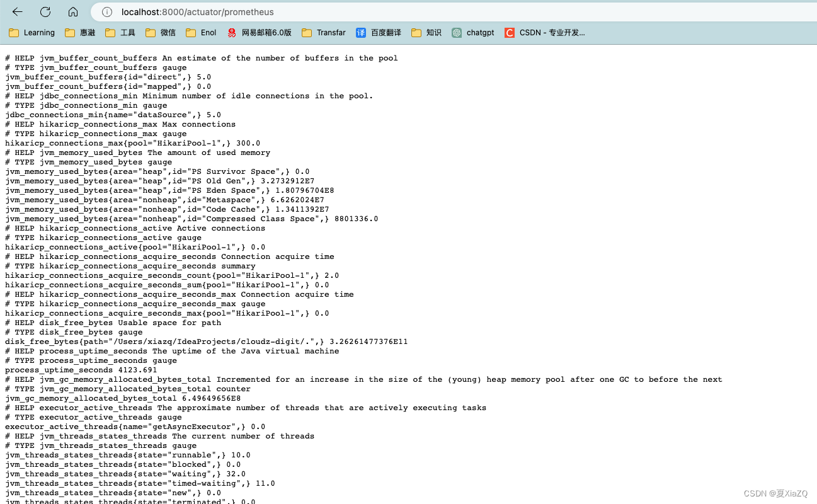Click the Code Cache memory line
The image size is (817, 504).
(167, 209)
